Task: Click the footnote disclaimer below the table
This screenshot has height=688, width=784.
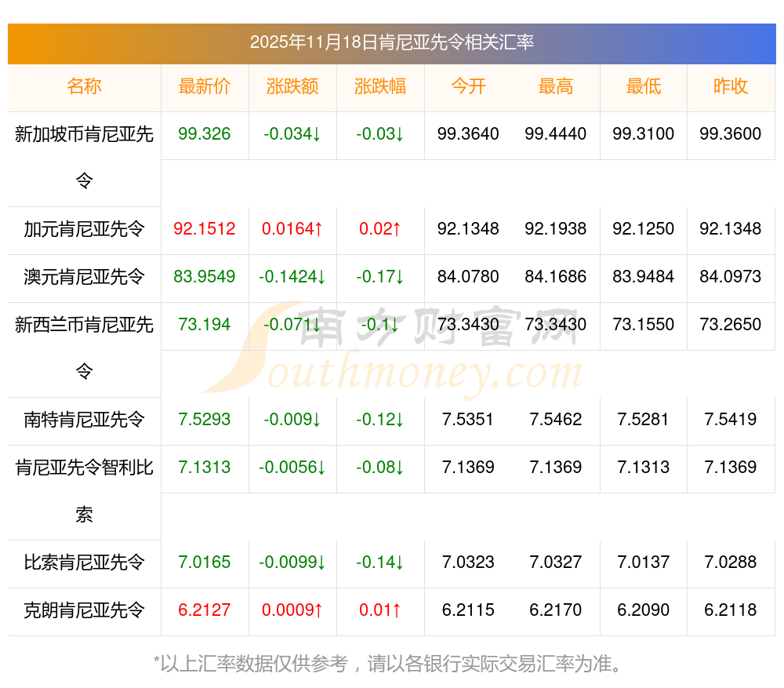Action: tap(390, 664)
